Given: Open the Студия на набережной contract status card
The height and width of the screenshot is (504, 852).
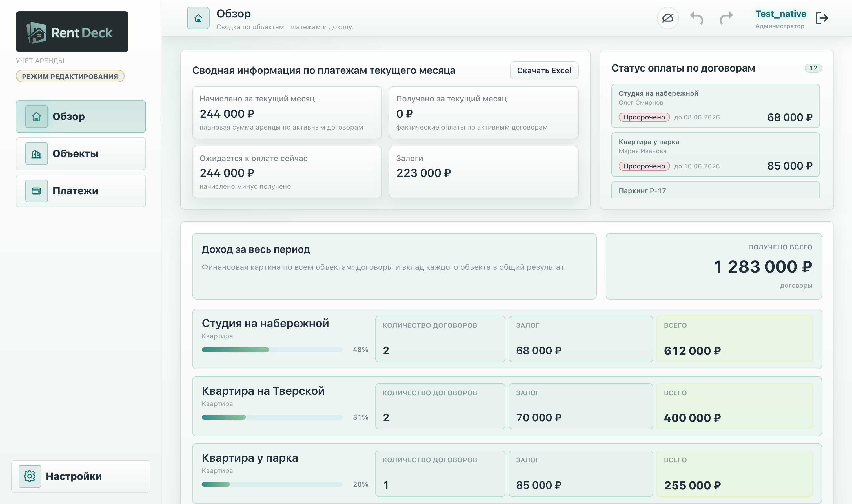Looking at the screenshot, I should (x=715, y=106).
